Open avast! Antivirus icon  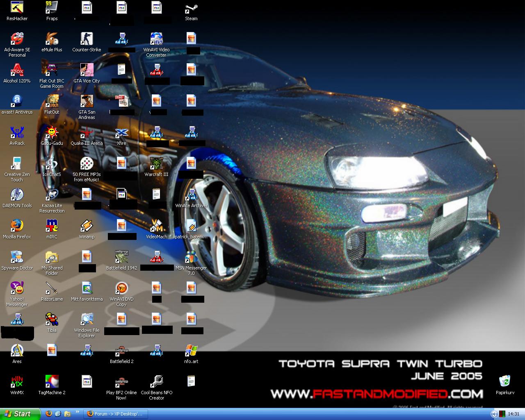pyautogui.click(x=17, y=105)
